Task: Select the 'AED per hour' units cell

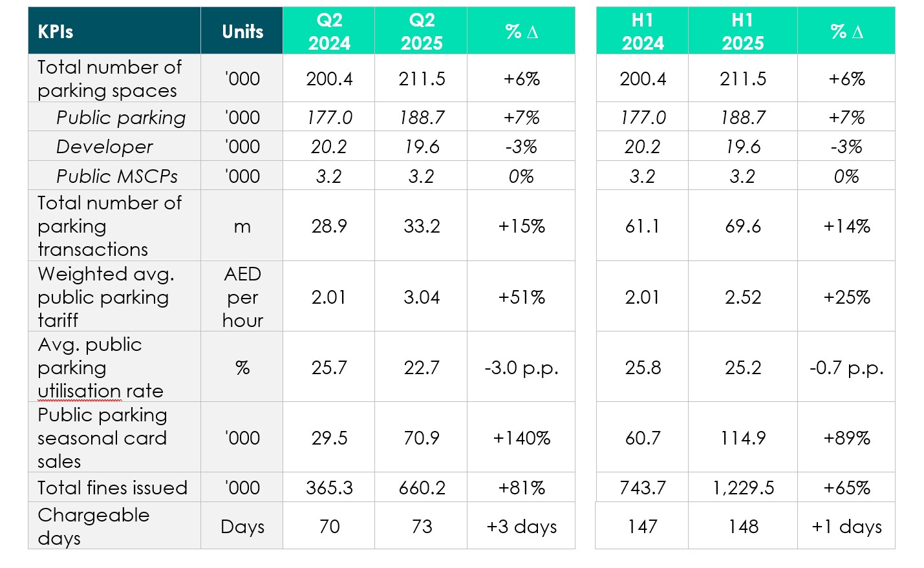Action: [x=242, y=297]
